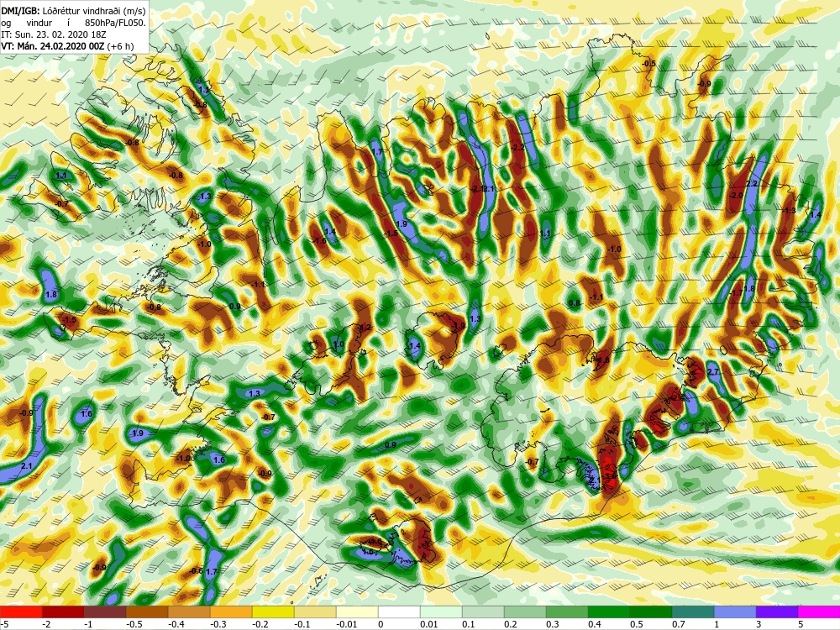The width and height of the screenshot is (840, 630).
Task: Pick the maroon swatch between -1 and -0.5
Action: click(x=105, y=612)
